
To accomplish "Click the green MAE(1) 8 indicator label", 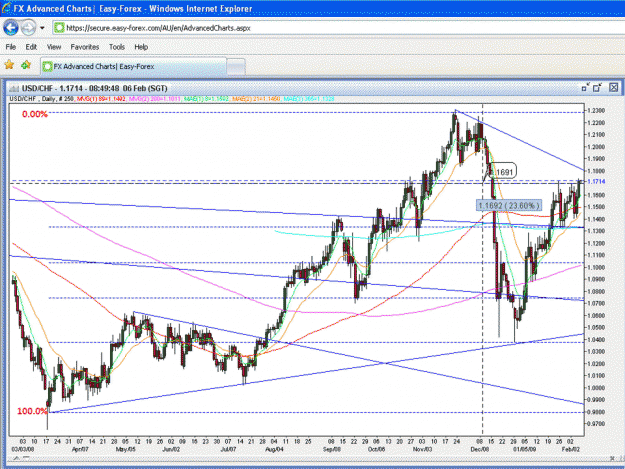I will coord(206,98).
